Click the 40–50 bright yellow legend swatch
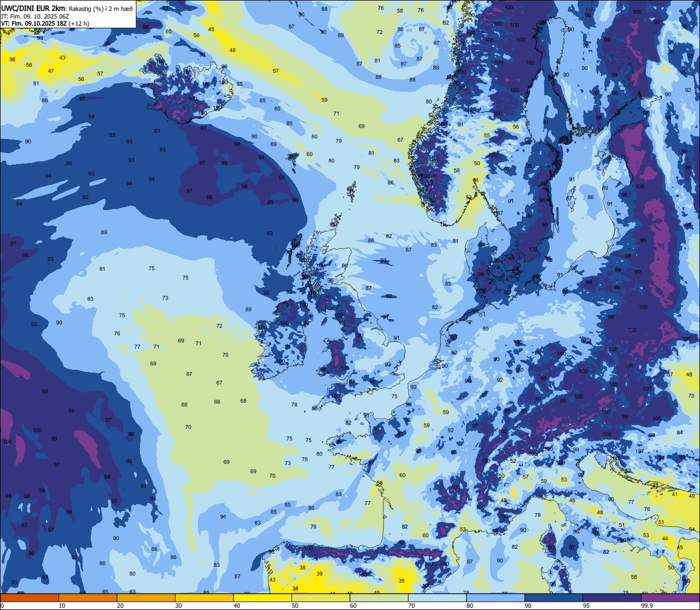 [x=262, y=597]
